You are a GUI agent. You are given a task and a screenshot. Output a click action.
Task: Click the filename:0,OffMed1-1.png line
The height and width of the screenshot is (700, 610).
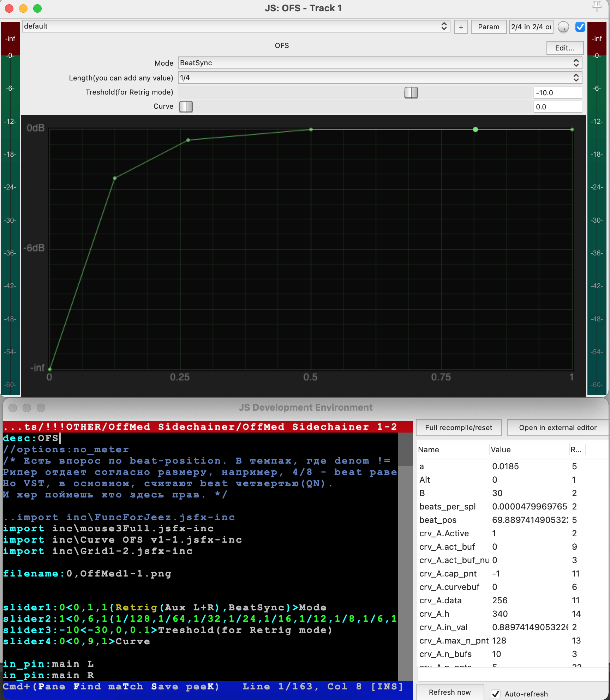87,574
